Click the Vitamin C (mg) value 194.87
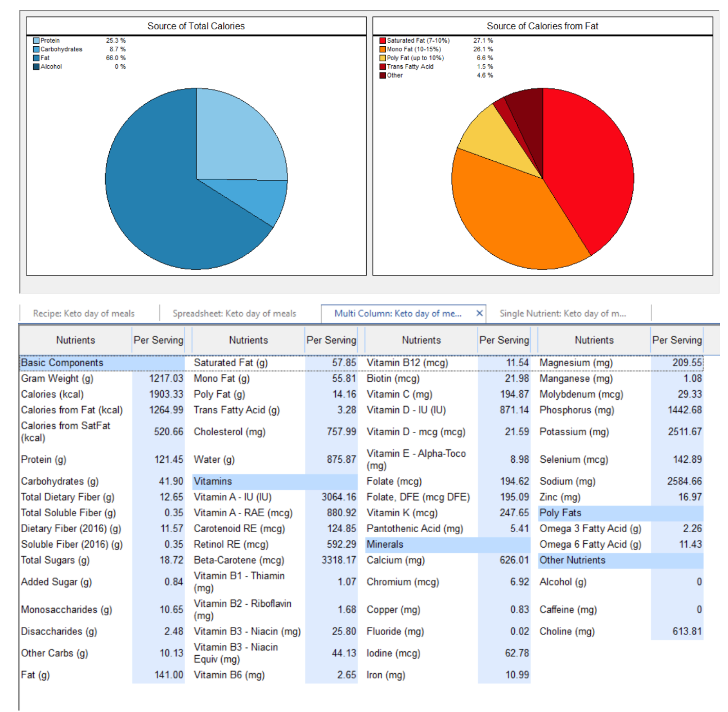Viewport: 728px width, 712px height. pyautogui.click(x=514, y=394)
